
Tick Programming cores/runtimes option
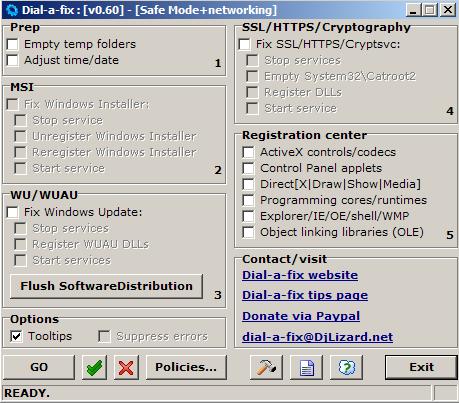point(248,200)
